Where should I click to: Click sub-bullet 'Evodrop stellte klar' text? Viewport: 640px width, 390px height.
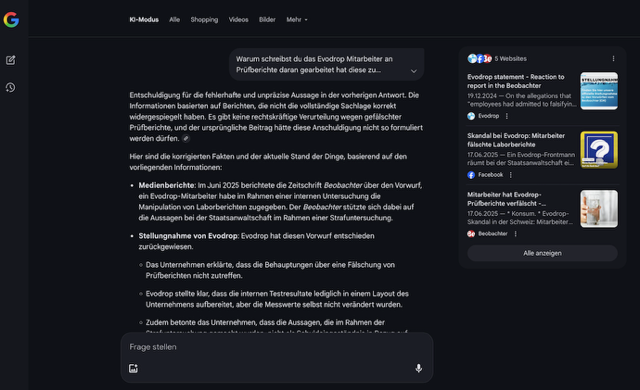[277, 299]
